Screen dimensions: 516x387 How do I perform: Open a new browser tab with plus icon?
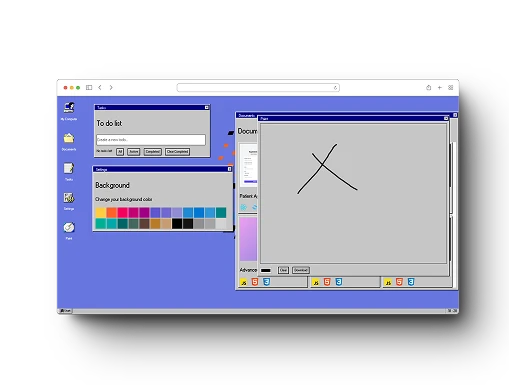click(440, 87)
